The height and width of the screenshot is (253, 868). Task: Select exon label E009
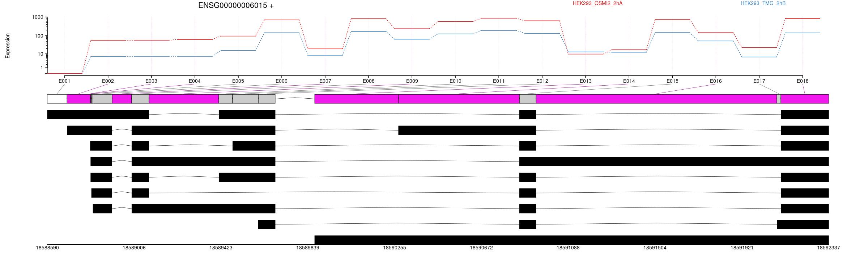click(x=412, y=81)
